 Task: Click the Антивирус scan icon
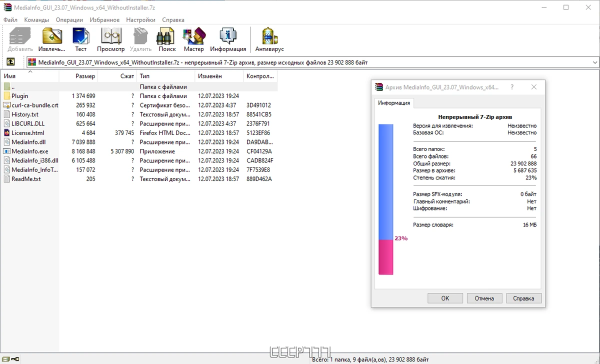[269, 36]
